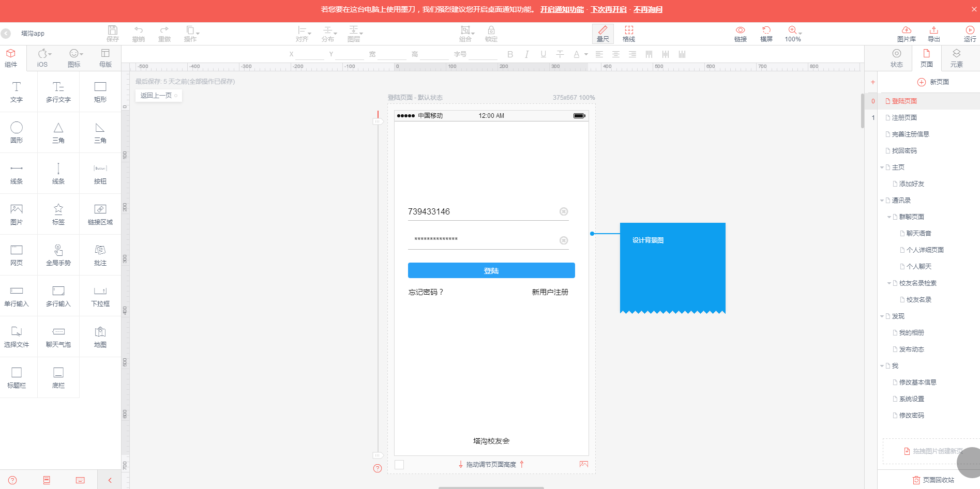The width and height of the screenshot is (980, 489).
Task: Click the Lock (锁定) icon
Action: (491, 34)
